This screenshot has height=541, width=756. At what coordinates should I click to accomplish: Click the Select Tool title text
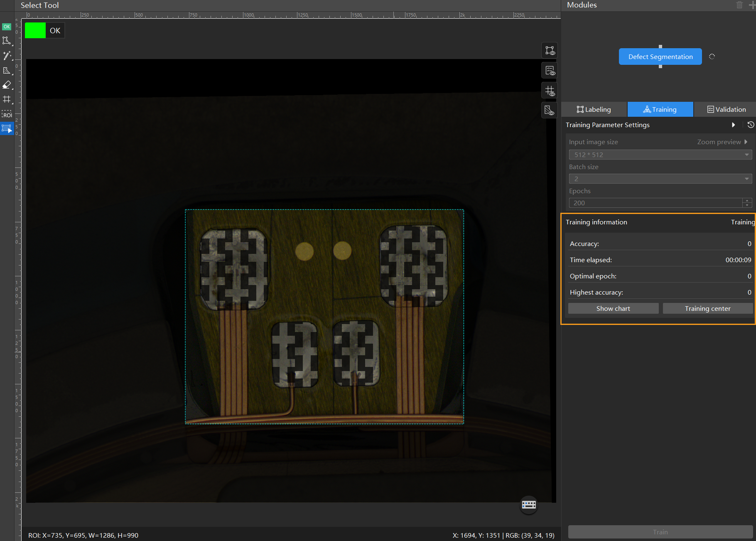(x=39, y=5)
